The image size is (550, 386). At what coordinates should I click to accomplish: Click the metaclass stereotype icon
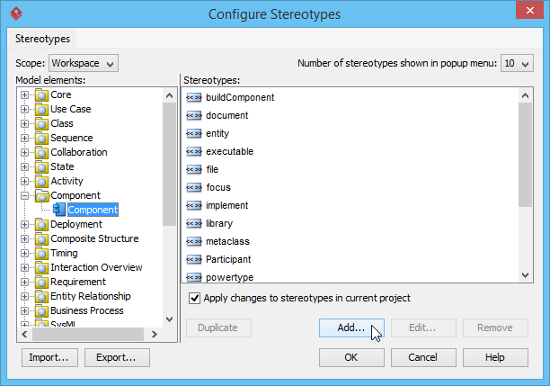(194, 241)
